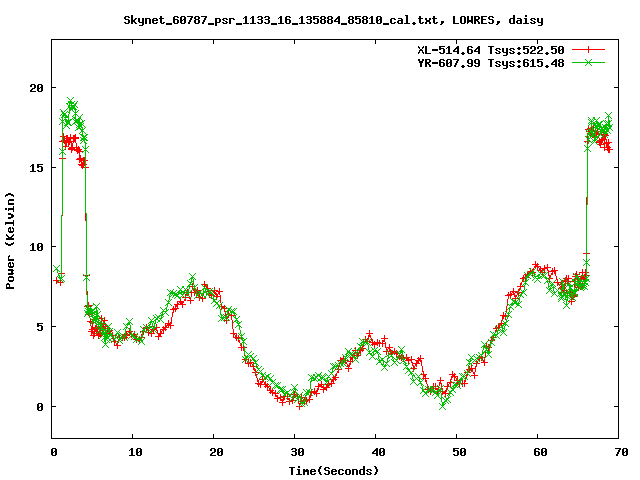The height and width of the screenshot is (480, 640).
Task: Click y-axis tick label 15
Action: click(36, 168)
